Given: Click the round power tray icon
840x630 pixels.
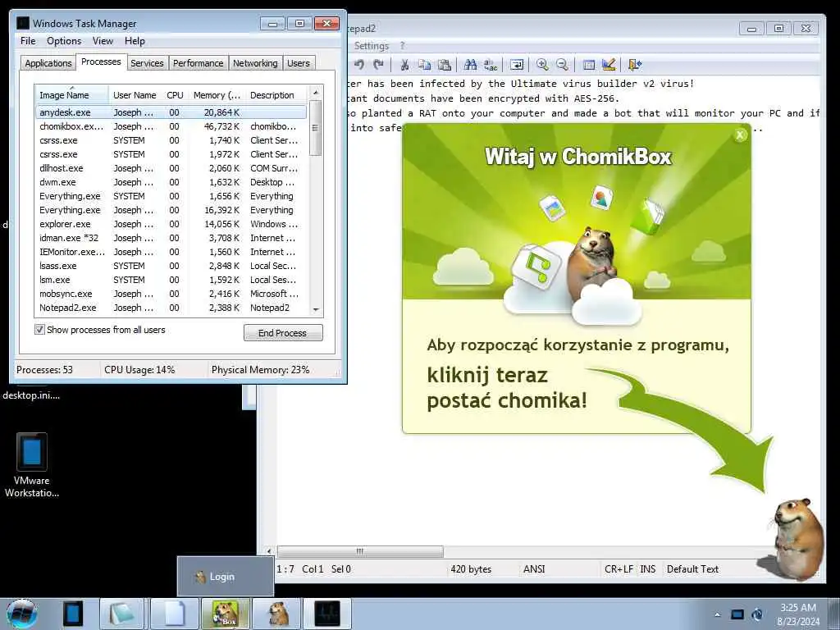Looking at the screenshot, I should point(757,614).
